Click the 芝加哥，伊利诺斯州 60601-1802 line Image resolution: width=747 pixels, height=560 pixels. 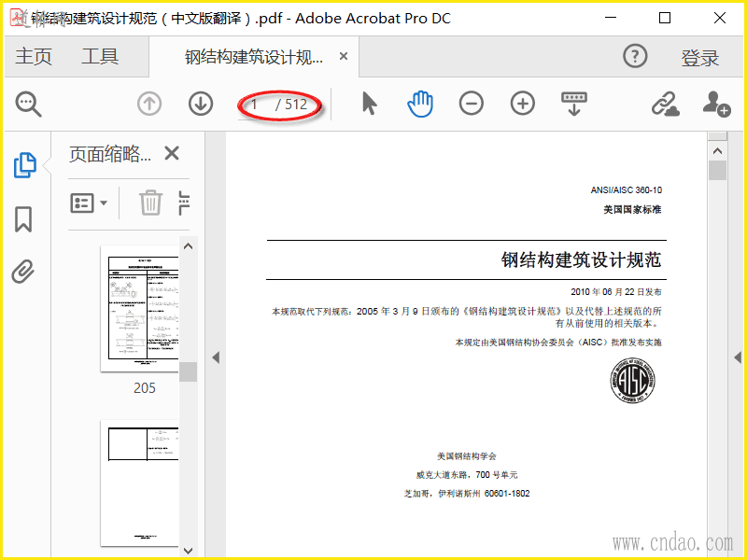466,494
